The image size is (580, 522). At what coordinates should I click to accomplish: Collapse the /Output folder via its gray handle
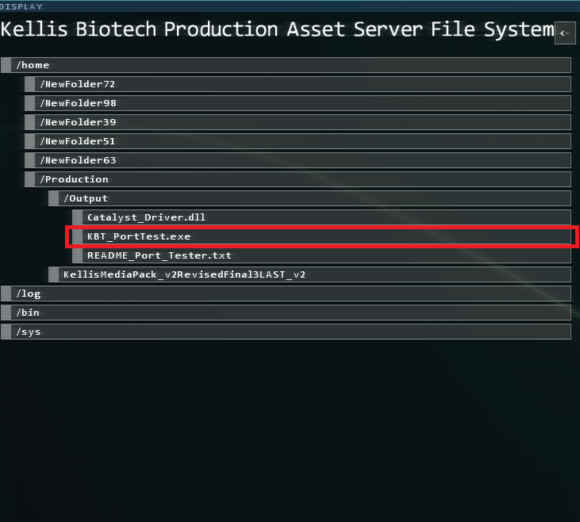tap(53, 198)
